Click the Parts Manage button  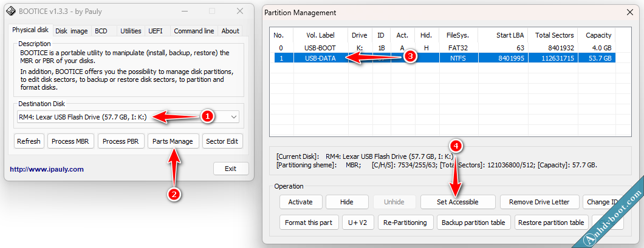tap(173, 141)
